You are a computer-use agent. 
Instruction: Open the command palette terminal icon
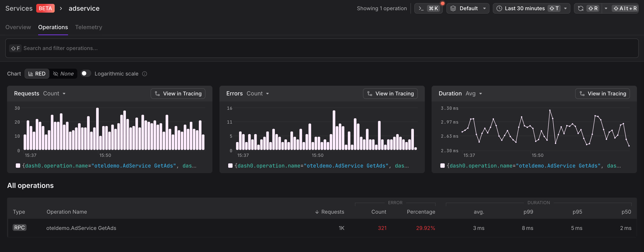(x=421, y=8)
